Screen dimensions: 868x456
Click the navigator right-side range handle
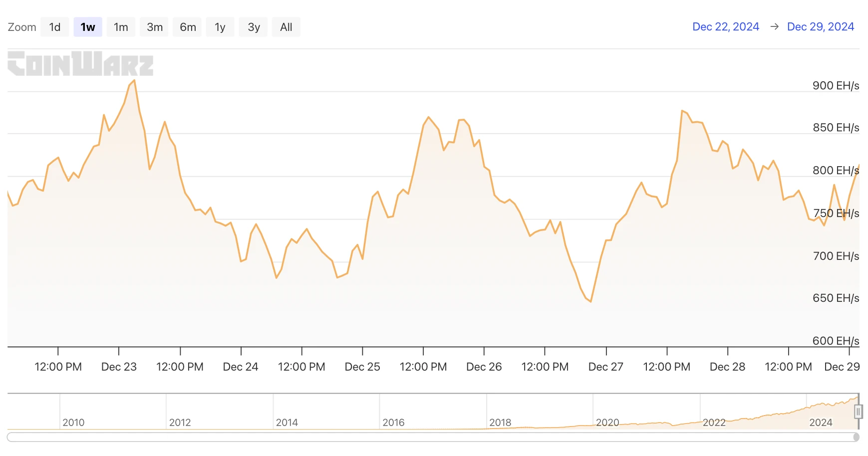858,412
